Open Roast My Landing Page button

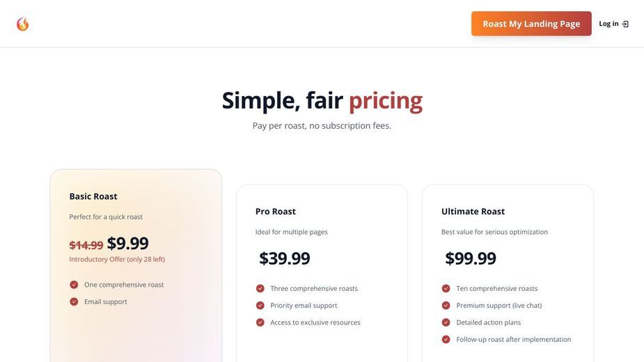pos(531,24)
